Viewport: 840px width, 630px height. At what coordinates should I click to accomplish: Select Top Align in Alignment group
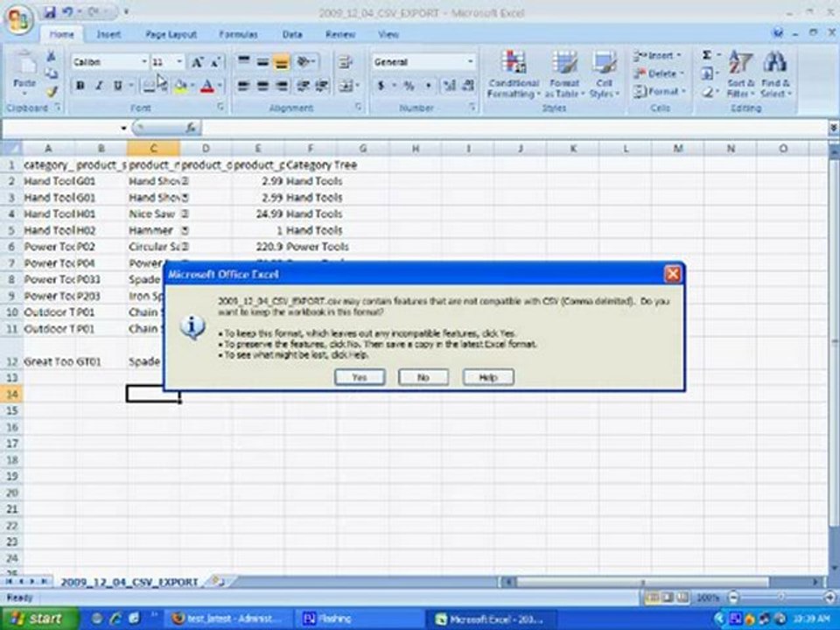tap(244, 61)
